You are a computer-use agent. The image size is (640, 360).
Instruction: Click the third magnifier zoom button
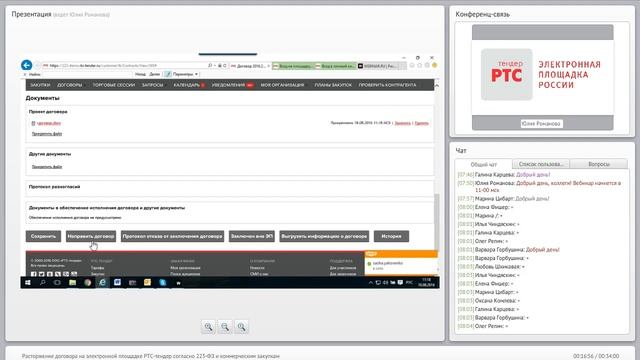pyautogui.click(x=242, y=327)
